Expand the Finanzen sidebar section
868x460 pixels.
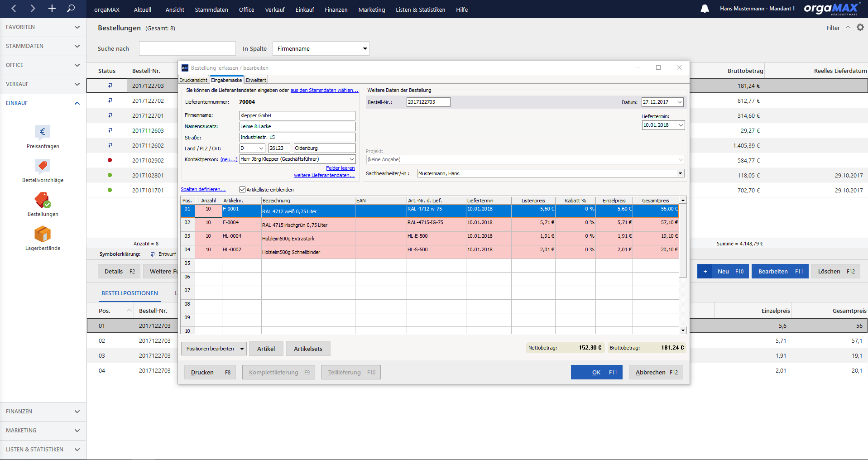tap(43, 412)
